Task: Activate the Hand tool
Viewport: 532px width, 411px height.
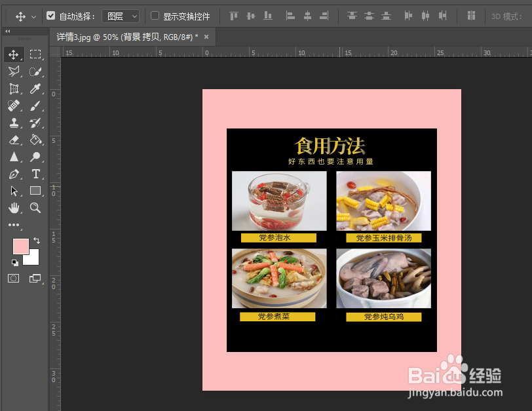Action: coord(14,208)
